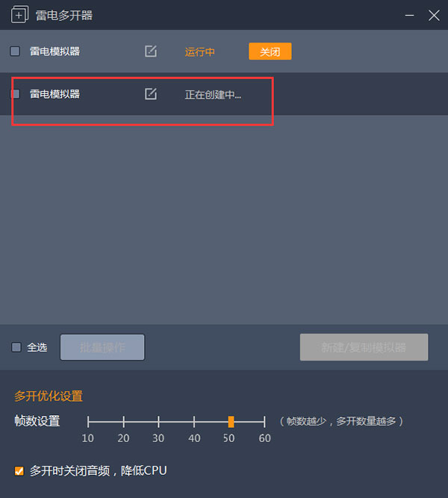Click the name of the running 雷电模拟器
Image resolution: width=448 pixels, height=498 pixels.
coord(55,51)
